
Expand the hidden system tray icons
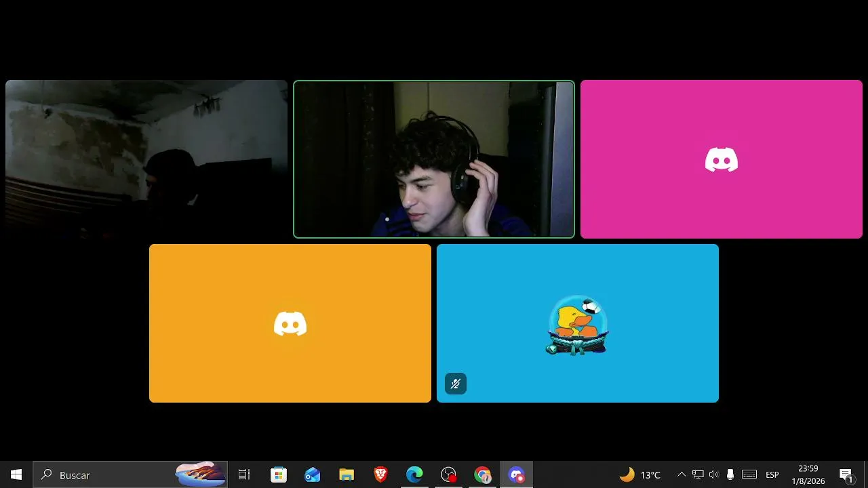[682, 475]
